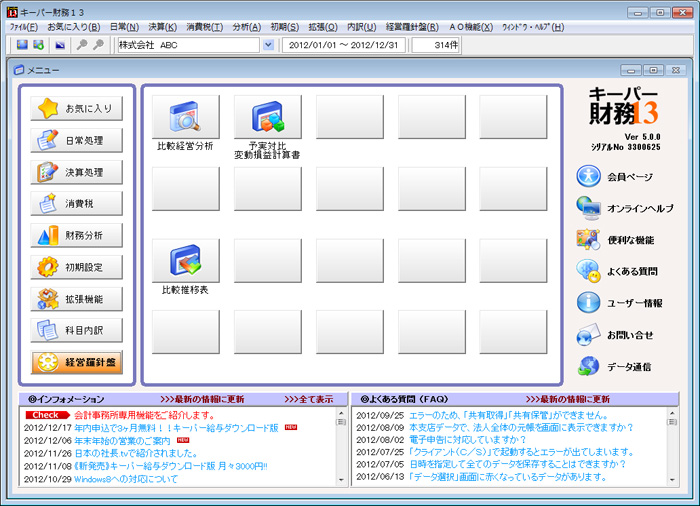
Task: Open the 拡張機能 category
Action: [76, 299]
